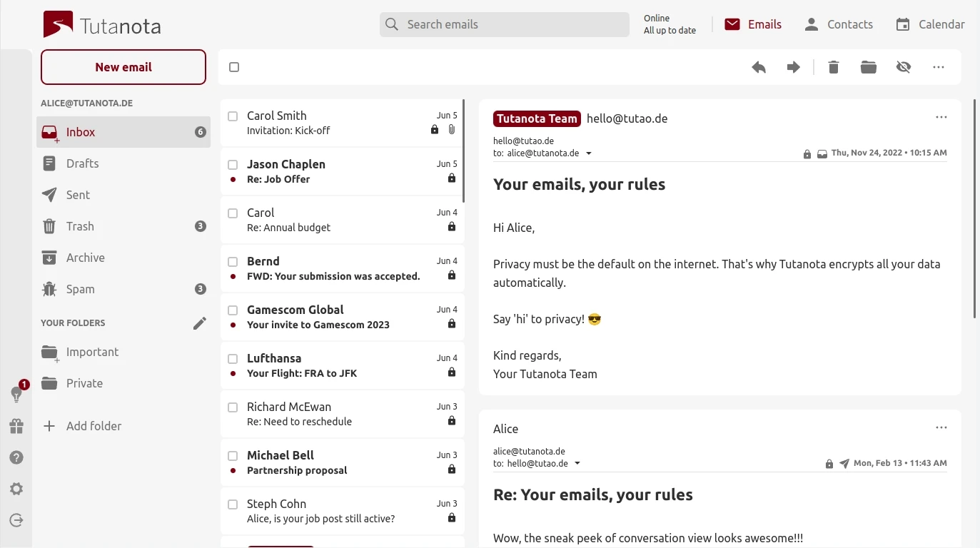Open the help question mark icon
980x548 pixels.
pos(16,457)
